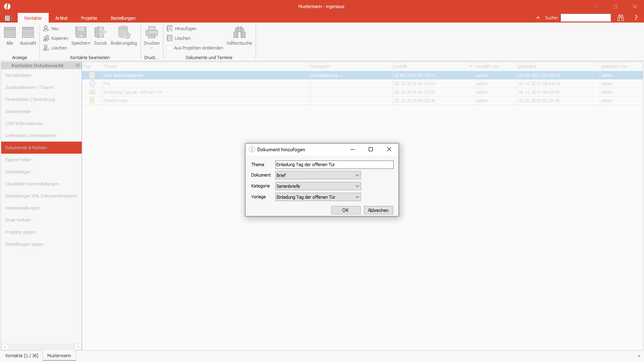Open the Änderungslog database icon
The height and width of the screenshot is (362, 644).
(124, 32)
